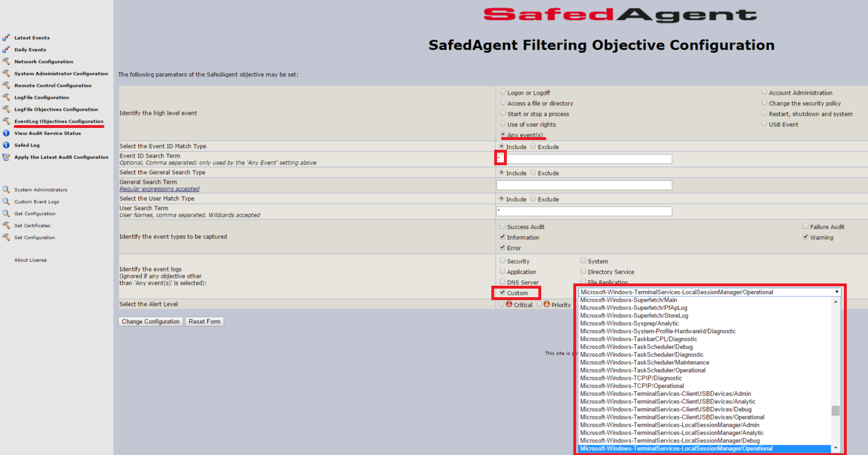The height and width of the screenshot is (455, 868).
Task: Click the Apply the Latest Audit Configuration icon
Action: pyautogui.click(x=6, y=157)
